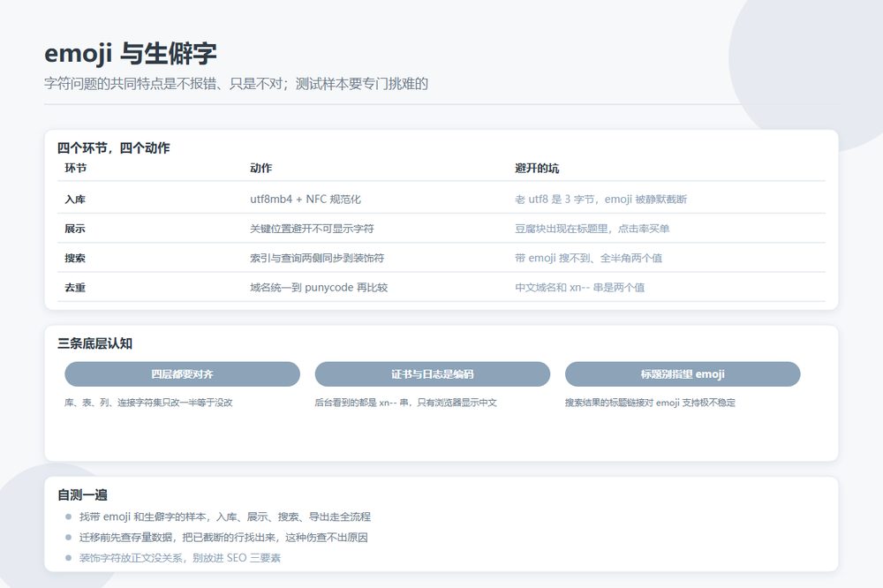The width and height of the screenshot is (883, 588).
Task: Click text 搜索结果的标题链接对 emoji 支持极不稳定
Action: [651, 403]
